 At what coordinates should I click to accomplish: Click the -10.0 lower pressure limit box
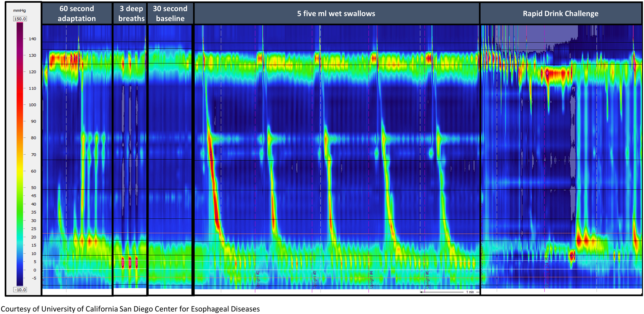pyautogui.click(x=20, y=290)
